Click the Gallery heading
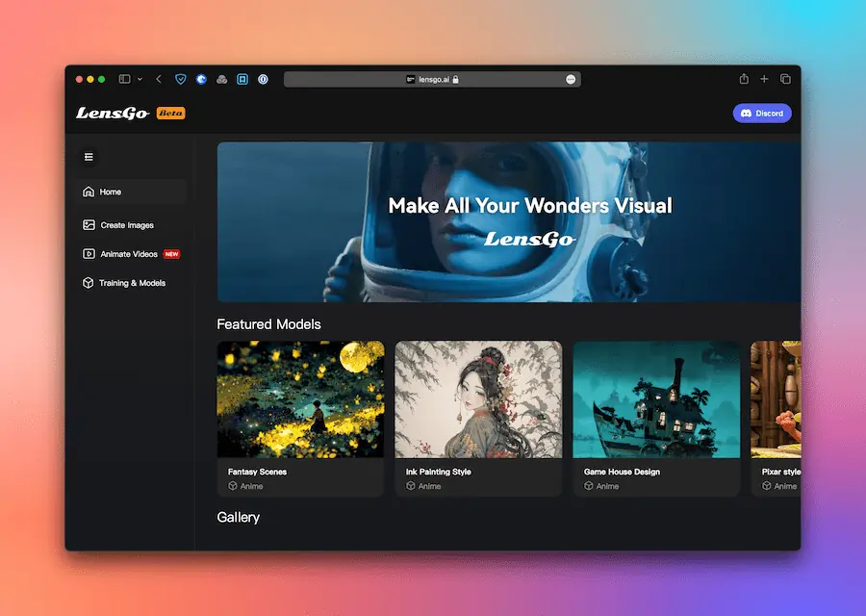866x616 pixels. point(238,518)
